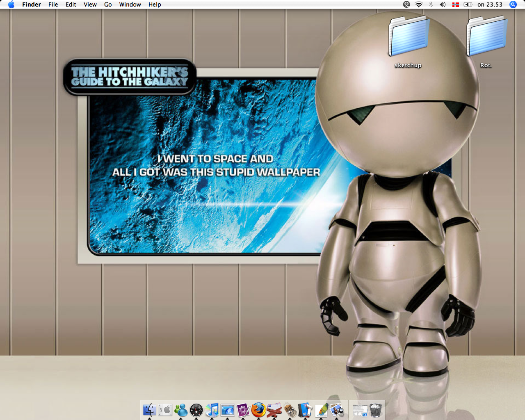
Task: Open the Help menu
Action: click(155, 5)
